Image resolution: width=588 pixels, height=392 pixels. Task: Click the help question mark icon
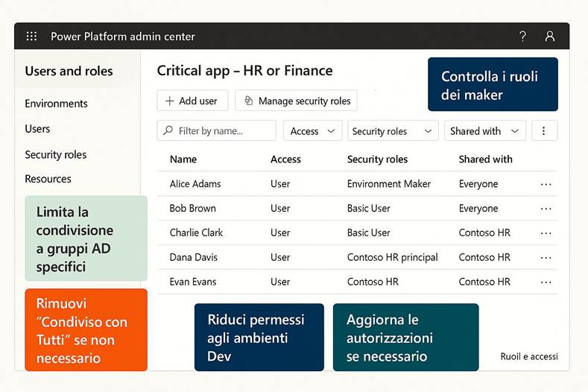(x=522, y=36)
